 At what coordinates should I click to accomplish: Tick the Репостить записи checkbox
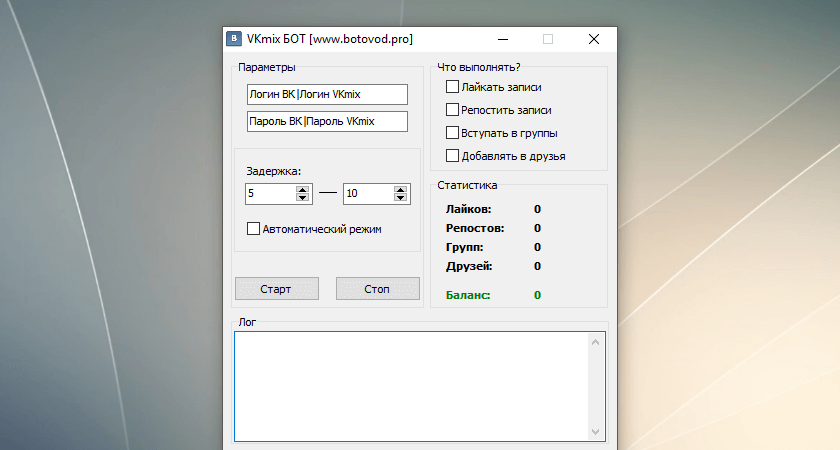452,110
